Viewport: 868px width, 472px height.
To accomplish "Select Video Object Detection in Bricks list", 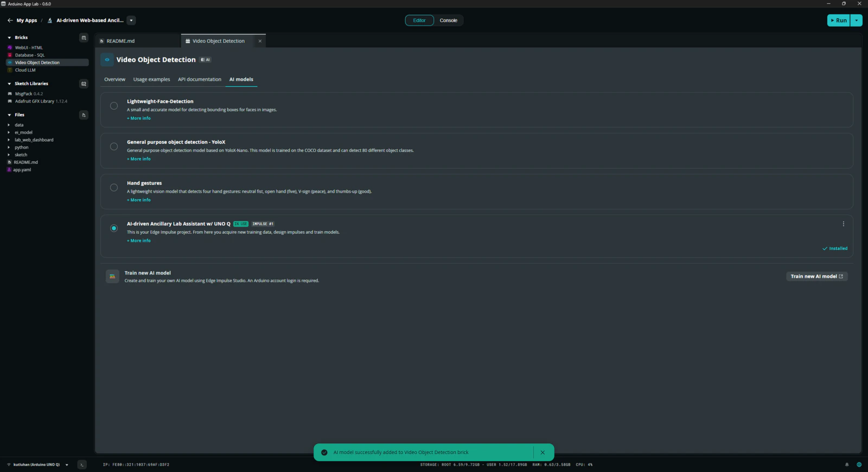I will tap(47, 62).
